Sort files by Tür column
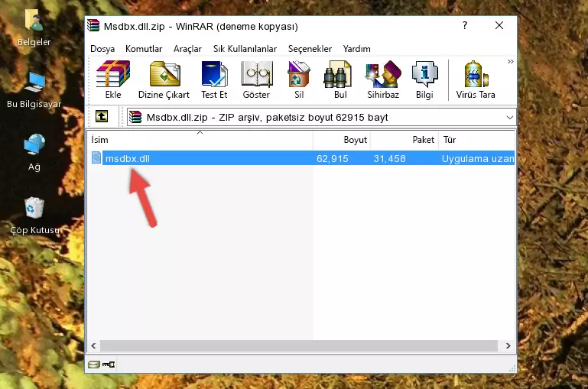This screenshot has height=389, width=588. pyautogui.click(x=476, y=139)
